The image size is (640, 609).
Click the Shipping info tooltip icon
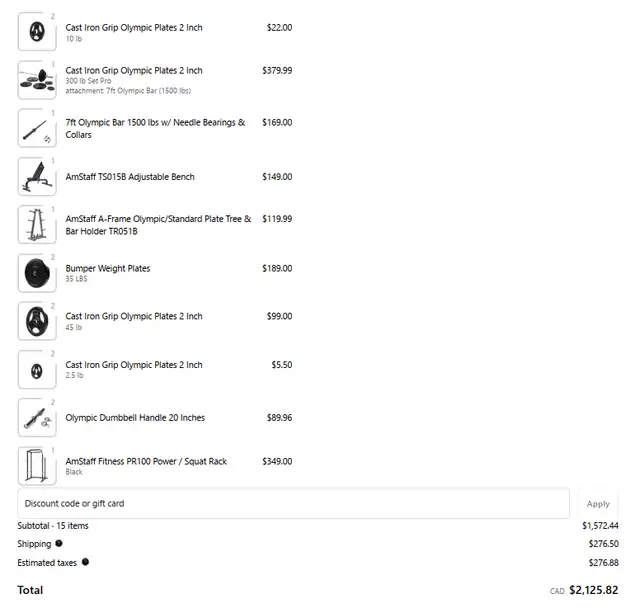click(x=59, y=543)
